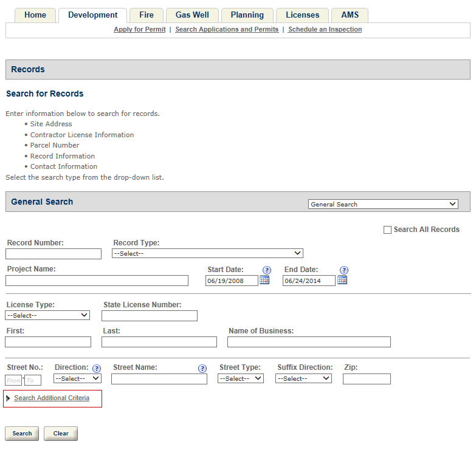Follow the Apply for Permit link

click(139, 29)
